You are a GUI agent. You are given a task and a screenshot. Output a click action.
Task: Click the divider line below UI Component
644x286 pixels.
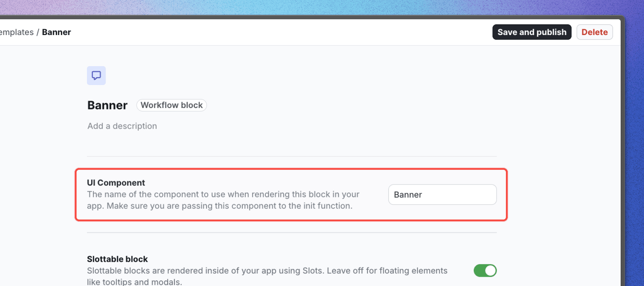click(x=292, y=233)
